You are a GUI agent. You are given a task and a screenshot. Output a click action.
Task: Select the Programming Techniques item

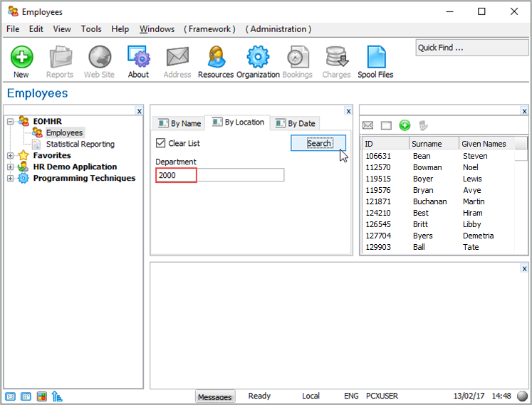click(84, 178)
